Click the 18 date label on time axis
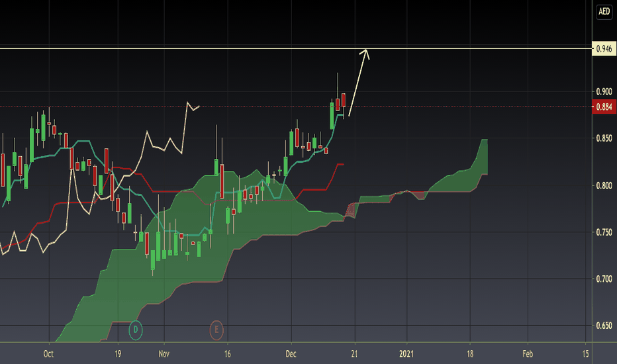Viewport: 617px width, 364px height. (470, 354)
